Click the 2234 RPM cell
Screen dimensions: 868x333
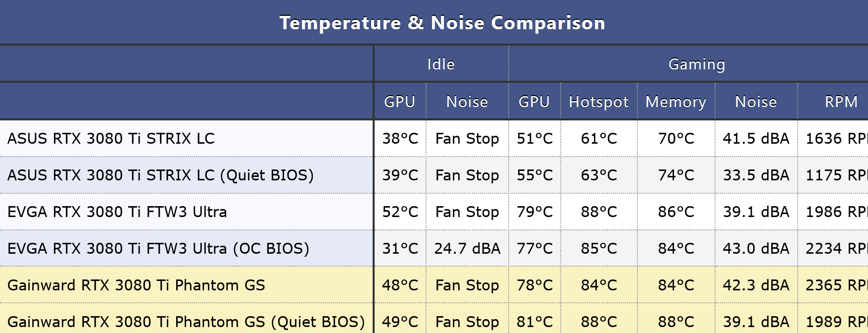[x=836, y=248]
